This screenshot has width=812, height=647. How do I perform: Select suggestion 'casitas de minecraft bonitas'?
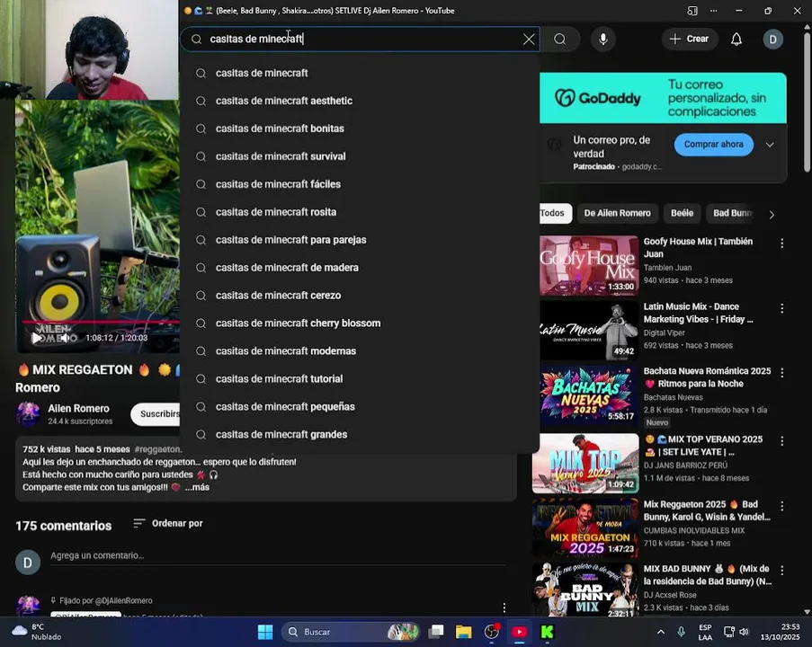tap(360, 129)
